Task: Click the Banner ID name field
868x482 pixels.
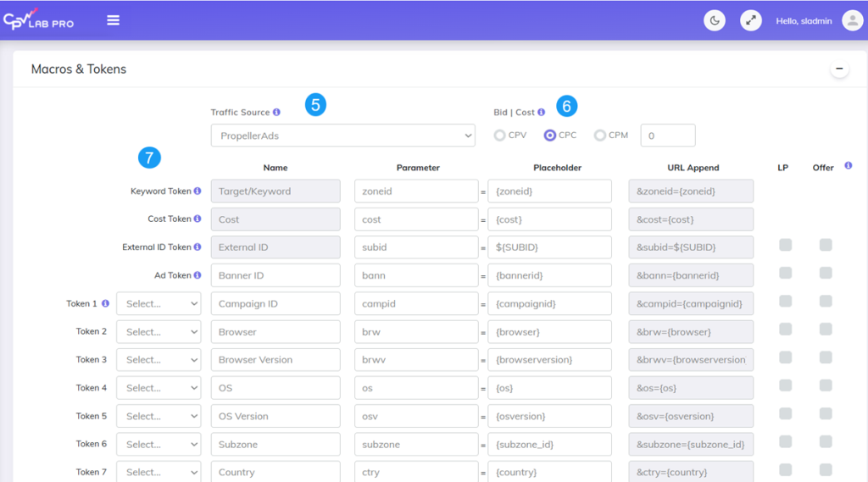Action: click(275, 275)
